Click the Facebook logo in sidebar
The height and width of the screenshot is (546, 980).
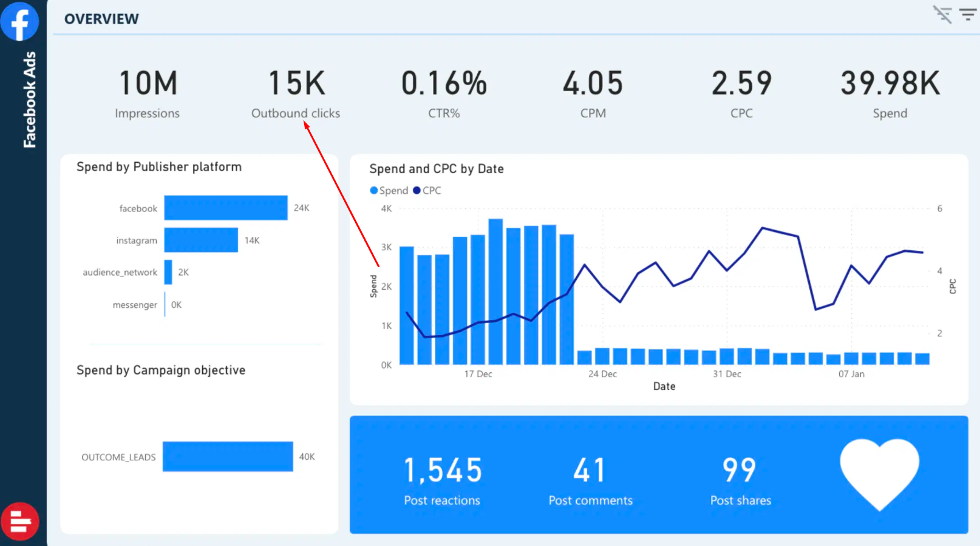[20, 22]
